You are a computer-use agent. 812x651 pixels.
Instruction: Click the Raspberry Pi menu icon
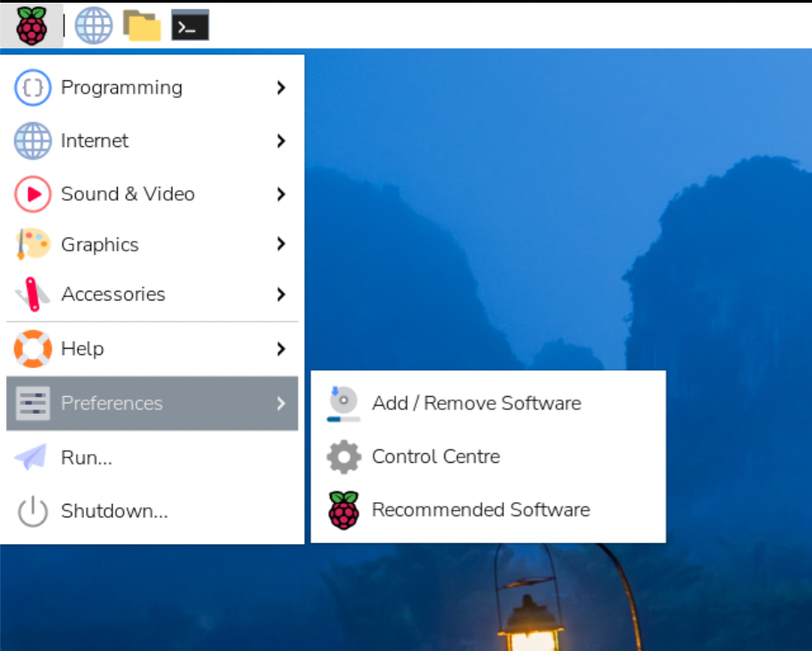point(32,26)
